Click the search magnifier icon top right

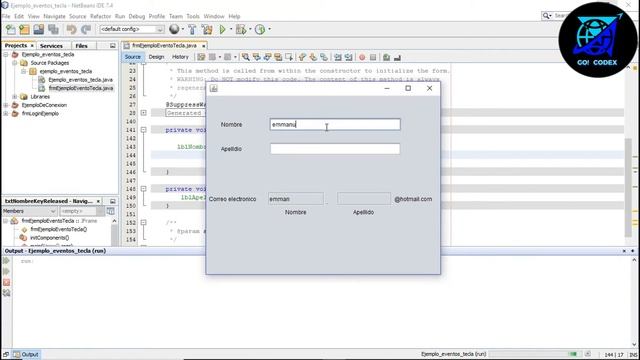coord(546,16)
